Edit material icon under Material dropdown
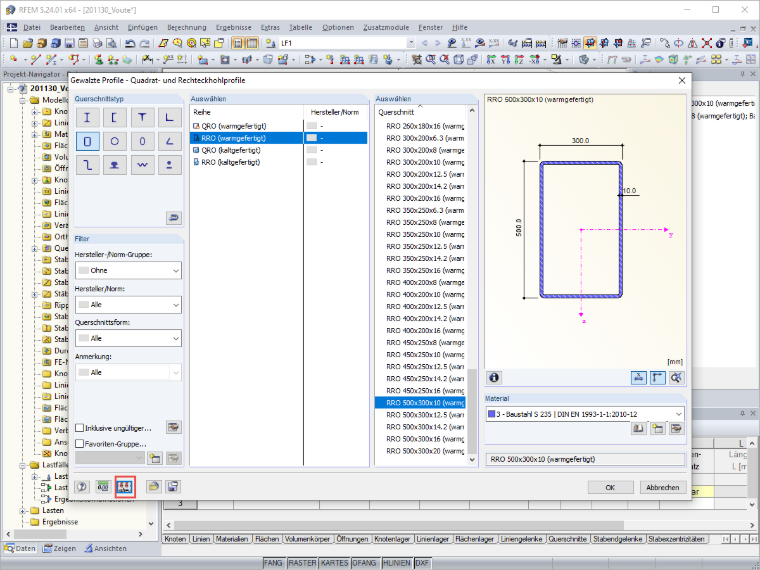This screenshot has width=760, height=570. [677, 428]
